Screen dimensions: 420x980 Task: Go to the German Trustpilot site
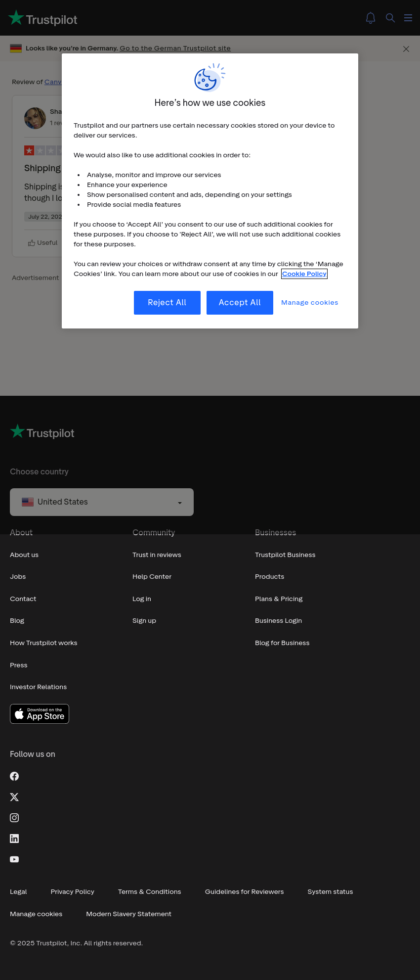pyautogui.click(x=175, y=48)
